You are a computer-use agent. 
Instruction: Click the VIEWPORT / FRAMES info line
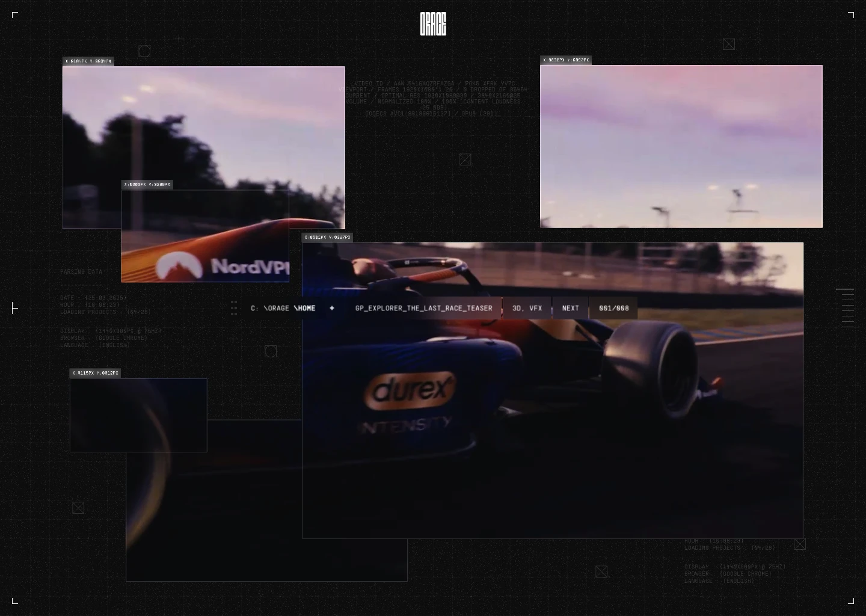coord(433,90)
